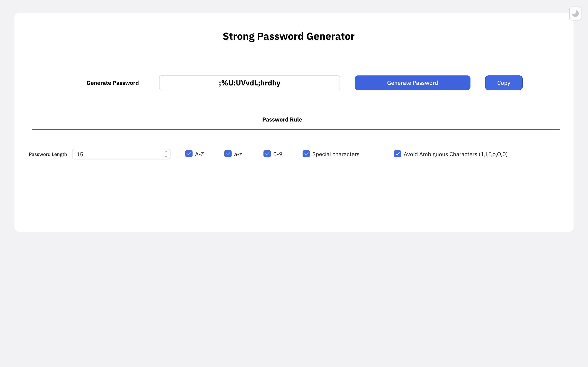Click the "Password Length" label
The width and height of the screenshot is (588, 367).
click(x=48, y=154)
